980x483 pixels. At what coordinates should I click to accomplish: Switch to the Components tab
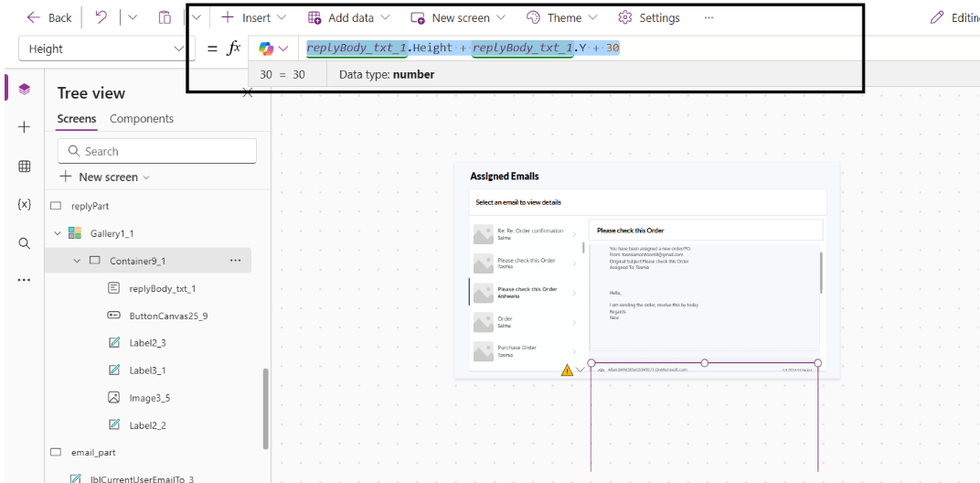[x=142, y=119]
